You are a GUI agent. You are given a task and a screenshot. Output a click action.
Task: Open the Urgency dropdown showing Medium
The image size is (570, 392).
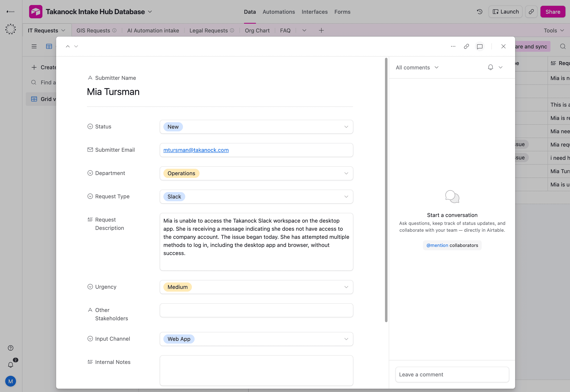tap(256, 287)
